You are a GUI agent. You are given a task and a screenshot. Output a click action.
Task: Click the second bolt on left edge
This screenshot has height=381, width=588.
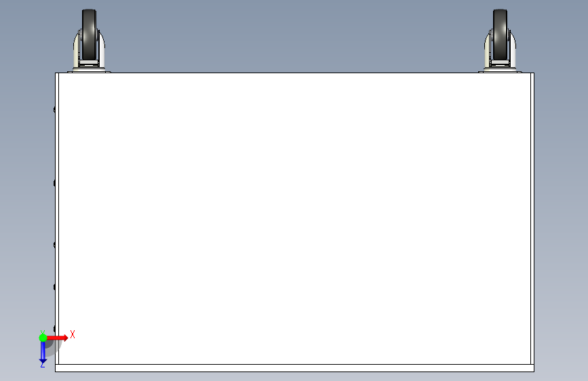coord(54,183)
